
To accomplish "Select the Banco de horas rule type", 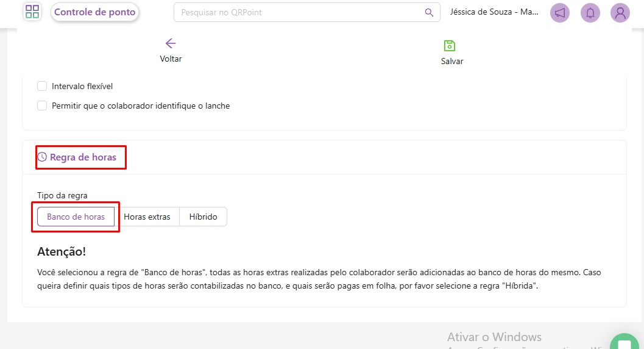I will 76,217.
